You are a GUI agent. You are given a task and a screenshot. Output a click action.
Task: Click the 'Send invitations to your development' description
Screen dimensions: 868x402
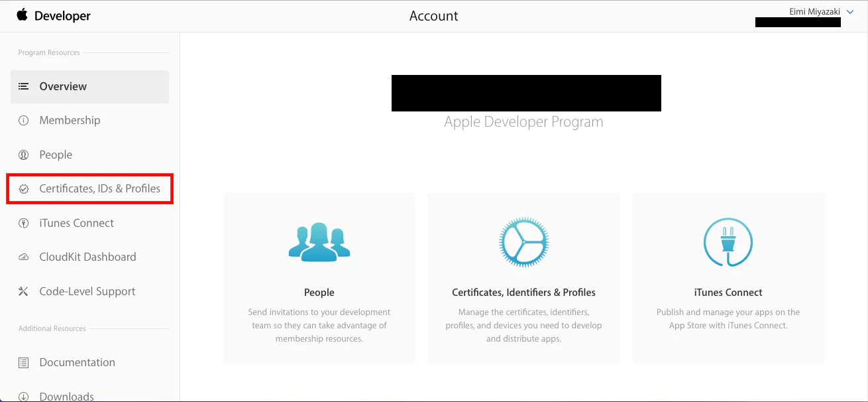(x=319, y=325)
